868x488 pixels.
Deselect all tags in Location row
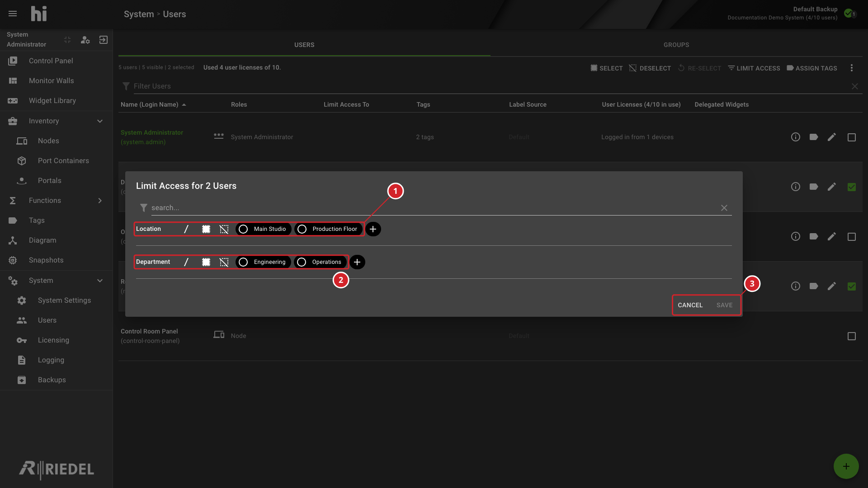(x=224, y=229)
